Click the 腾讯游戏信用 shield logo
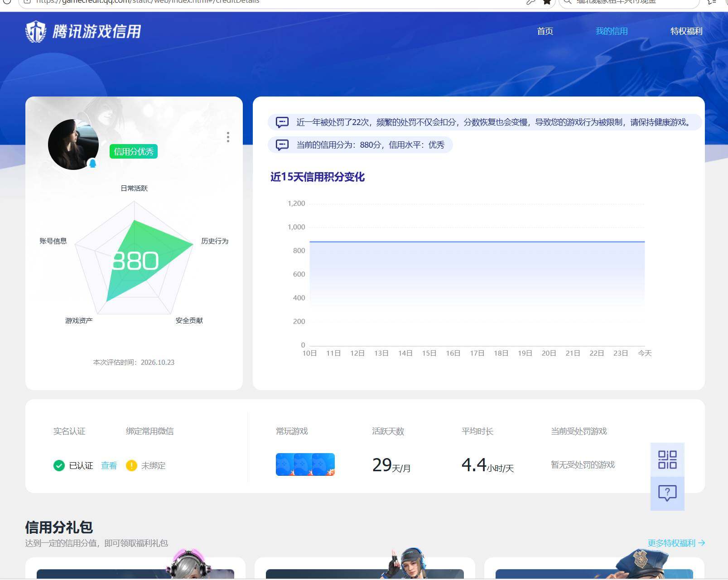Viewport: 728px width, 580px height. (x=35, y=32)
